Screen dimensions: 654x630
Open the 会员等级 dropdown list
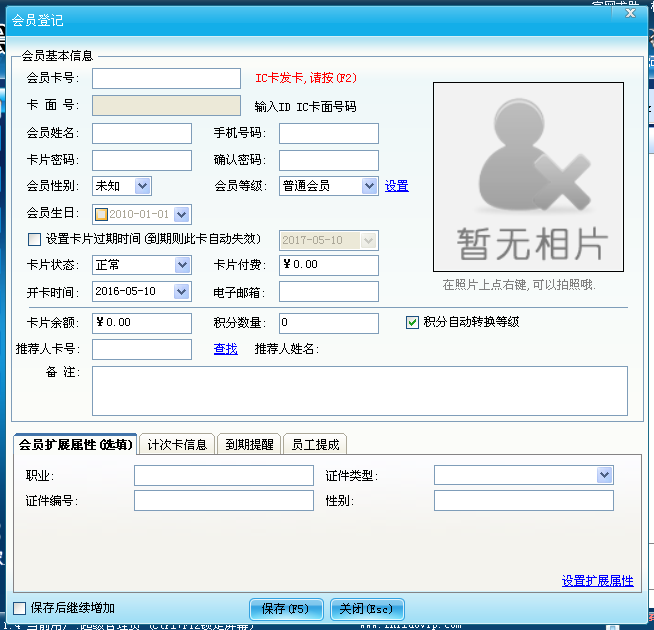[x=369, y=186]
